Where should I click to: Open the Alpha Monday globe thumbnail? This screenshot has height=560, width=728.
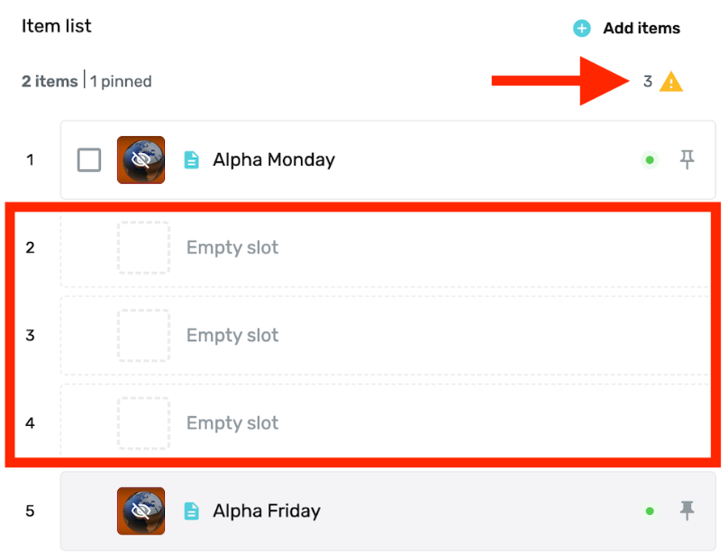[141, 160]
